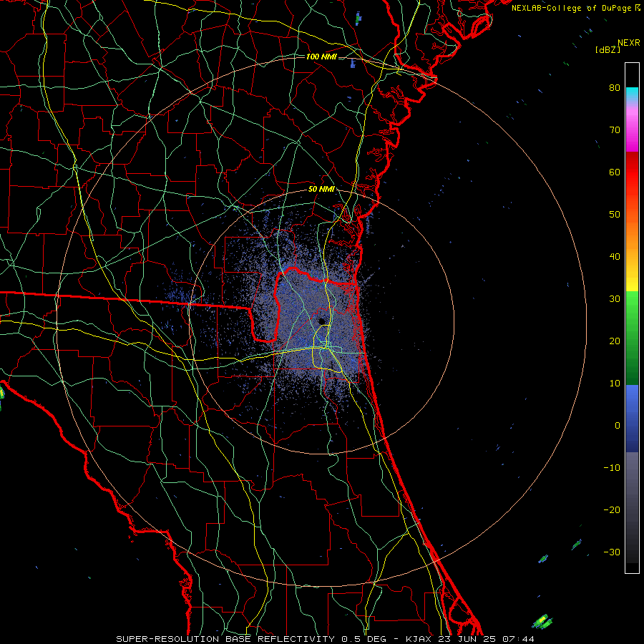Pick the bright green band on the color bar
This screenshot has width=644, height=644.
632,306
